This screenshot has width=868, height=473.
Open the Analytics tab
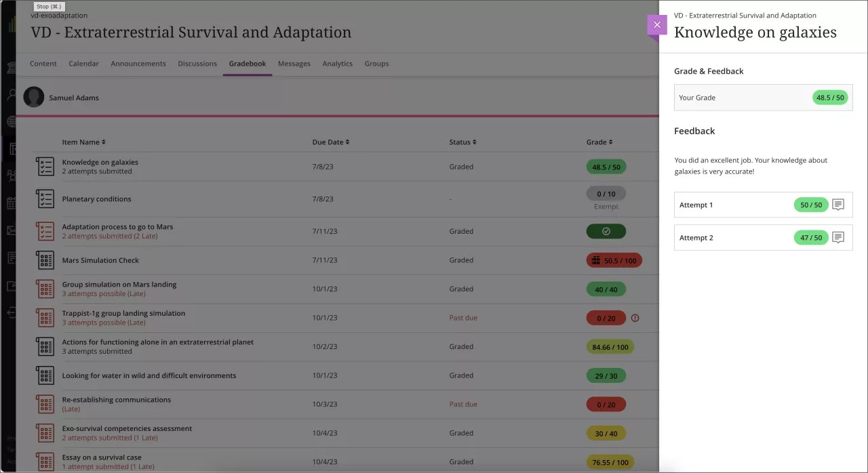(337, 64)
